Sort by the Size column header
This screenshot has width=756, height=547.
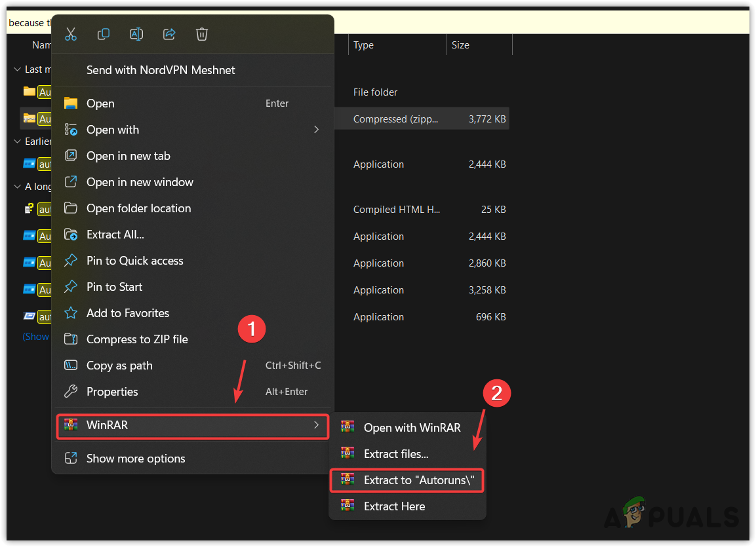click(460, 45)
